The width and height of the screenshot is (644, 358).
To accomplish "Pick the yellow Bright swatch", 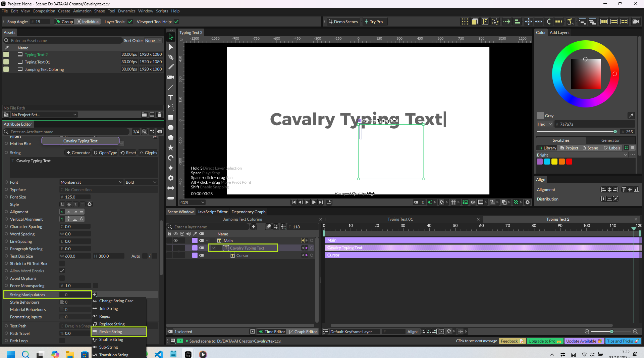I will pyautogui.click(x=554, y=162).
